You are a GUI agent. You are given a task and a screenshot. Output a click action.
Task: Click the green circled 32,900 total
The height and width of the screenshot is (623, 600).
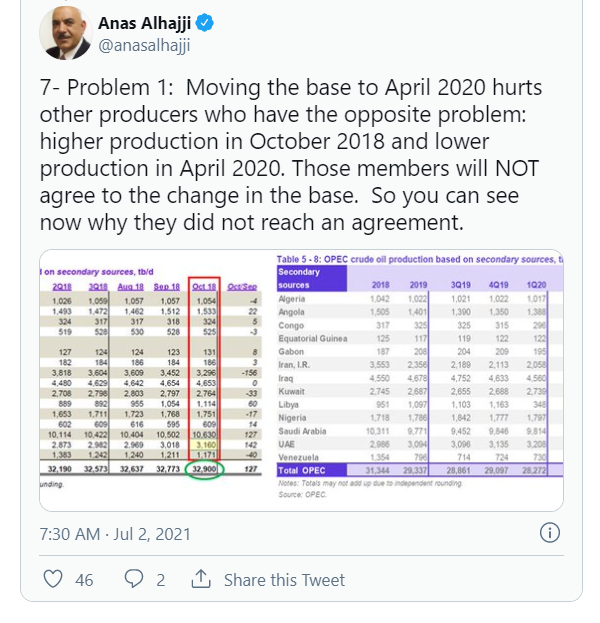point(205,469)
